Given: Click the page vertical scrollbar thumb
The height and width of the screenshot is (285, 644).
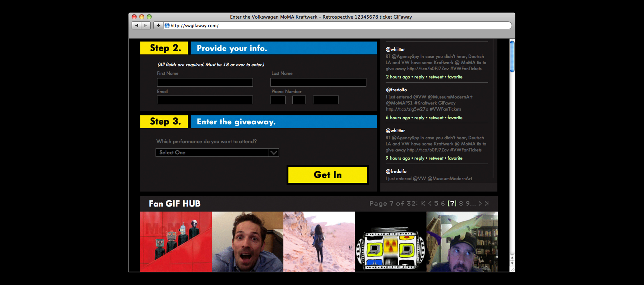Looking at the screenshot, I should pyautogui.click(x=512, y=56).
